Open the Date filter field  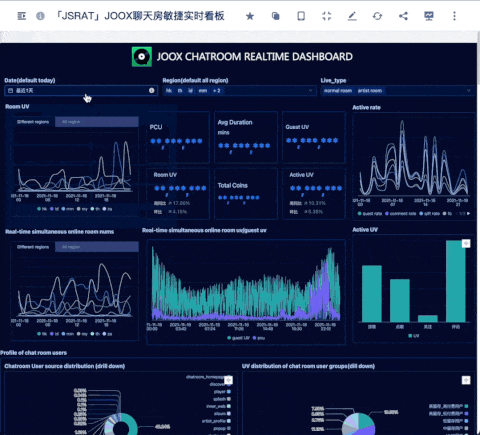tap(81, 91)
